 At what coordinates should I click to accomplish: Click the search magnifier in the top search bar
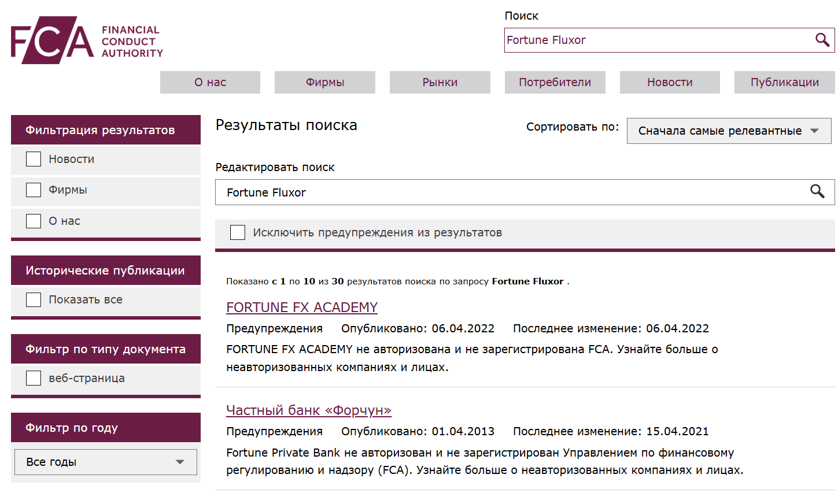click(822, 40)
